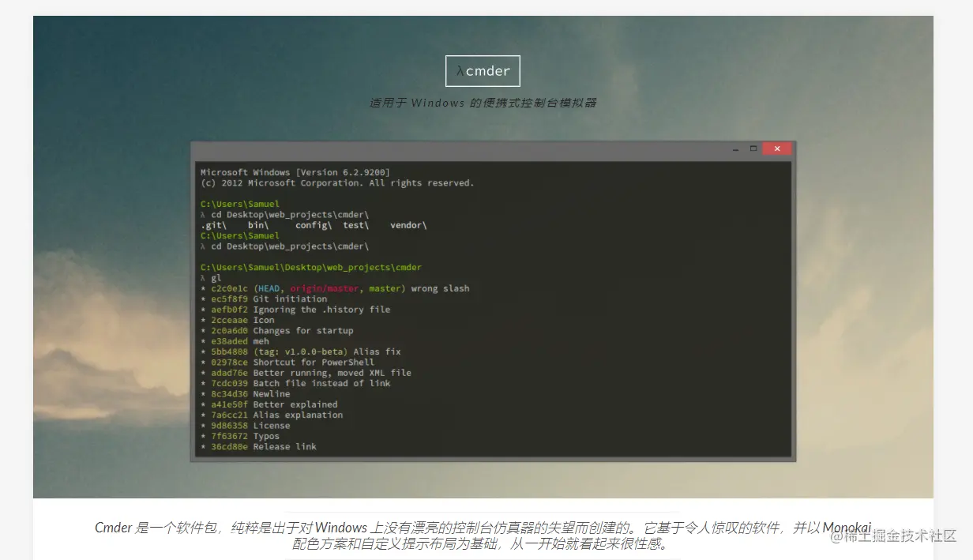Click commit 'aefb0f2 Ignoring the .history file'
The width and height of the screenshot is (973, 560).
tap(295, 310)
